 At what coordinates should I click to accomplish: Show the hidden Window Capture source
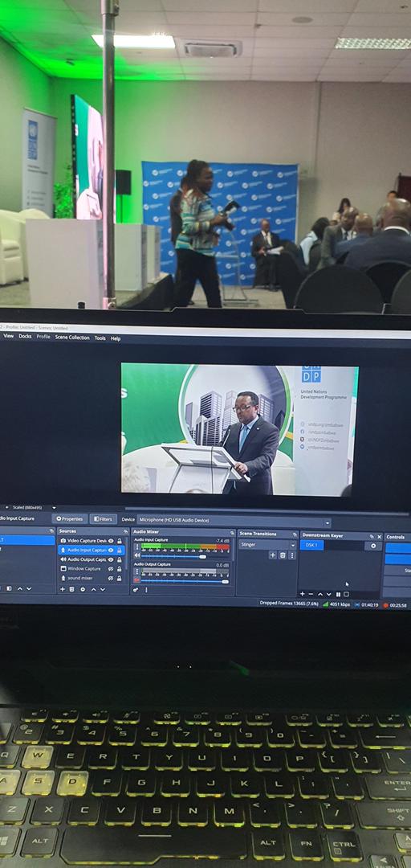[x=111, y=568]
